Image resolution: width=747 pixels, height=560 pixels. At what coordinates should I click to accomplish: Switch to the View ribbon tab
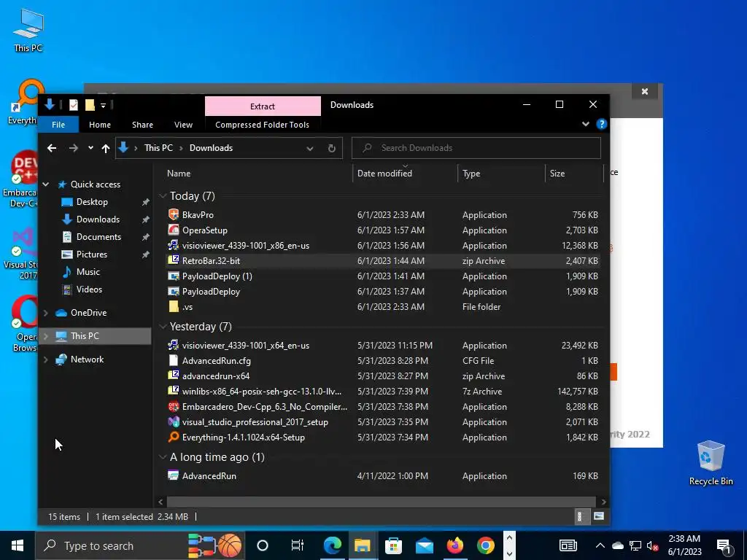pos(183,125)
